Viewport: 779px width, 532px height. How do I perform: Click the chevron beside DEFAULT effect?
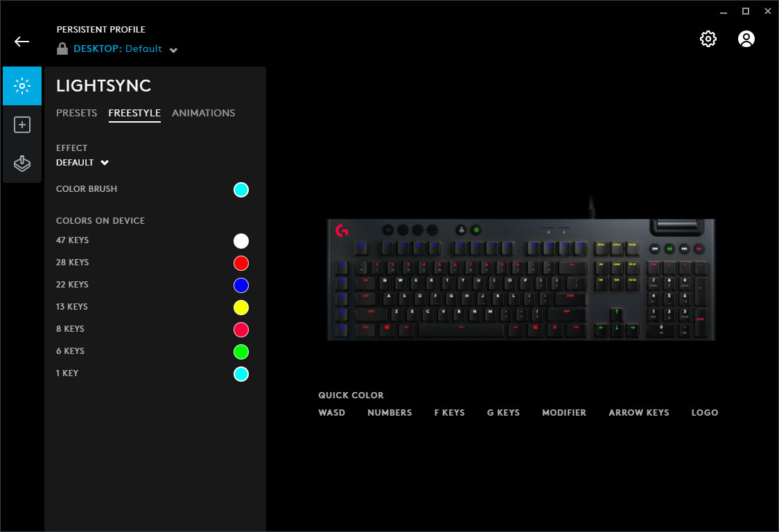click(x=105, y=163)
